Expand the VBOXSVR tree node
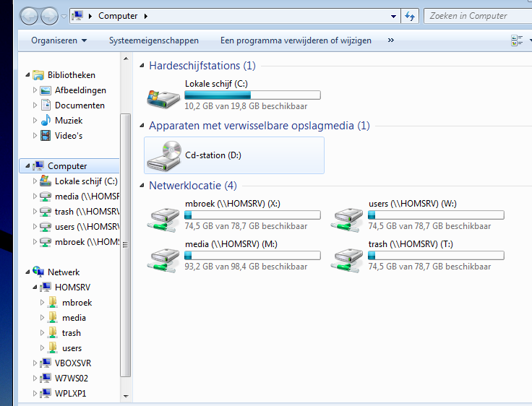The height and width of the screenshot is (406, 532). tap(35, 363)
